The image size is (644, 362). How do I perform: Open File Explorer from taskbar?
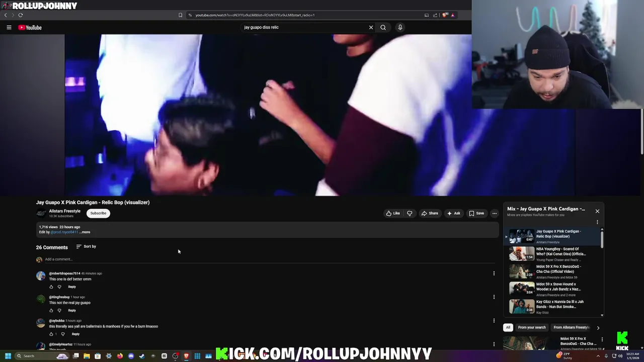pyautogui.click(x=87, y=356)
